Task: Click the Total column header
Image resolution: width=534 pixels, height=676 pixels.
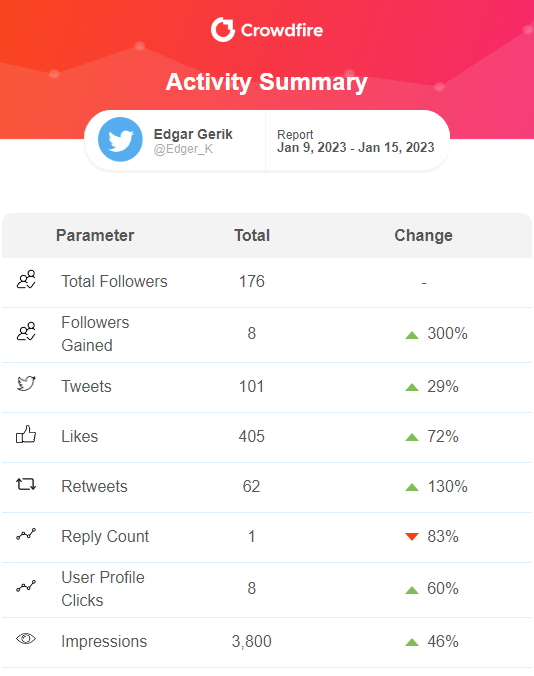Action: [252, 235]
